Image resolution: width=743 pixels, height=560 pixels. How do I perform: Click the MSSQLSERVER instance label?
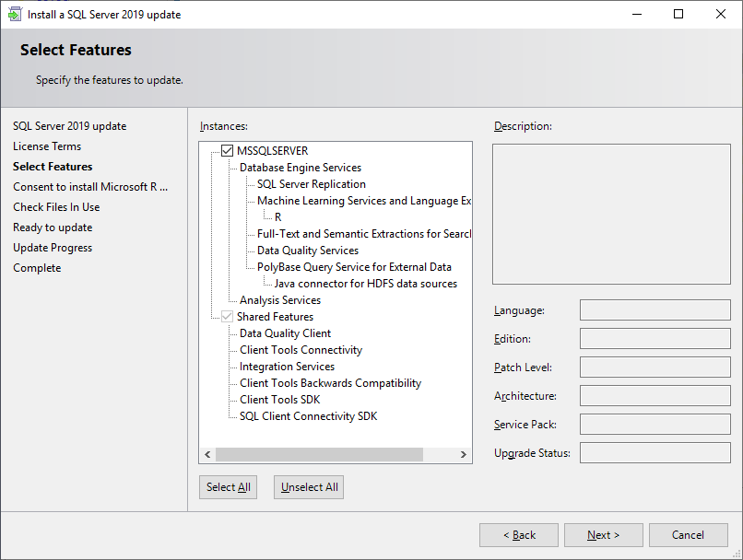tap(273, 151)
